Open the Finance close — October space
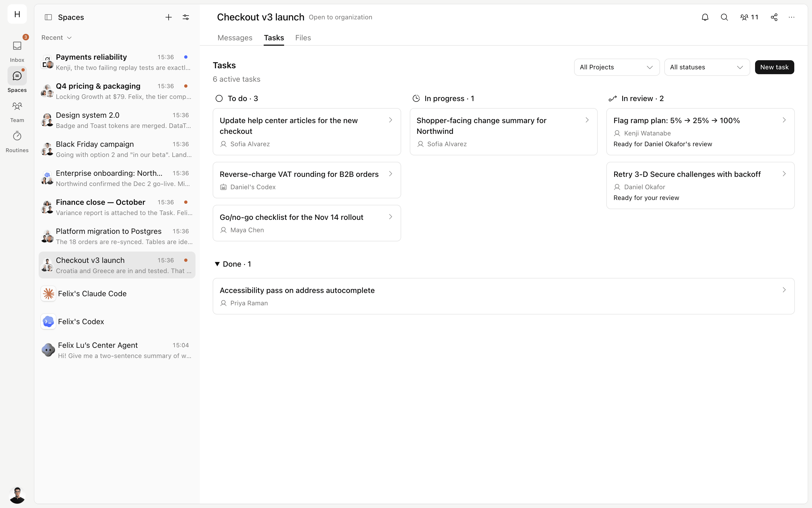The width and height of the screenshot is (812, 508). pyautogui.click(x=117, y=207)
